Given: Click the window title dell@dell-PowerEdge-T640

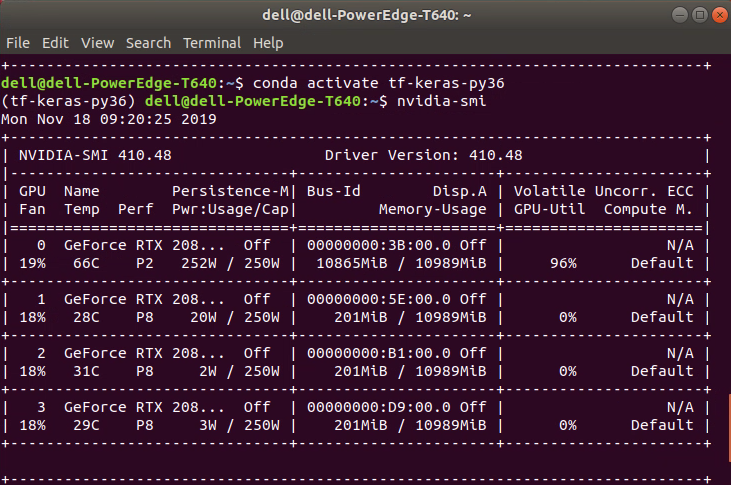Looking at the screenshot, I should [366, 15].
